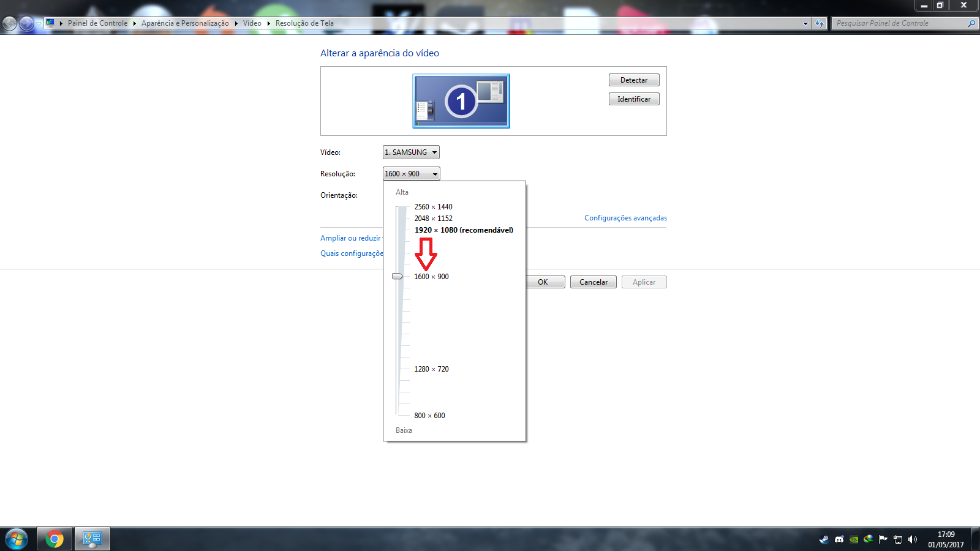This screenshot has width=980, height=551.
Task: Open Discord from the system tray
Action: [x=839, y=539]
